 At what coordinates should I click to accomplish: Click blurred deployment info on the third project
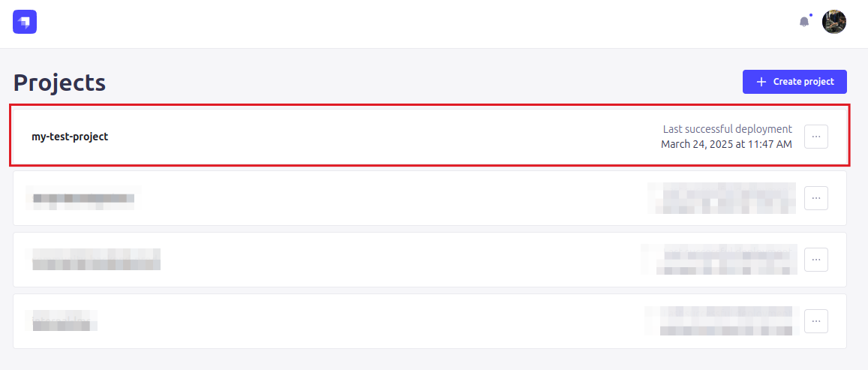click(x=720, y=260)
